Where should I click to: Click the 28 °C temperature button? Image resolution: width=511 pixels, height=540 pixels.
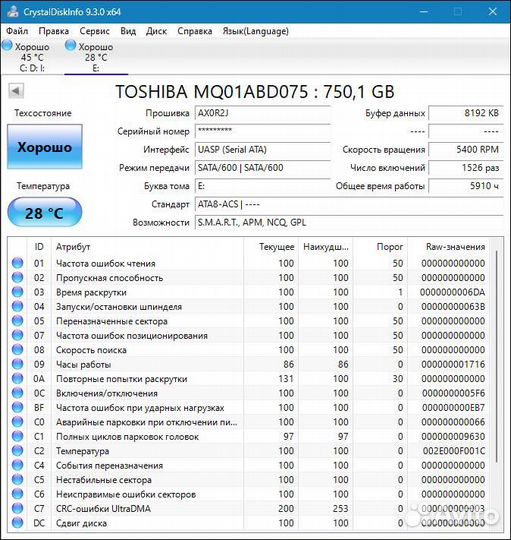coord(45,213)
